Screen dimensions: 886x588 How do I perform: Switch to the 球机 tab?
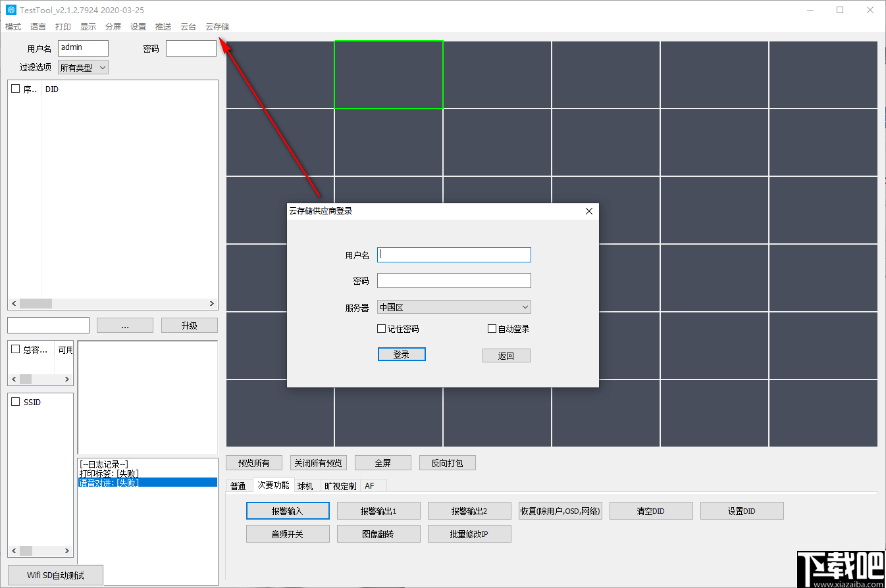[x=307, y=485]
